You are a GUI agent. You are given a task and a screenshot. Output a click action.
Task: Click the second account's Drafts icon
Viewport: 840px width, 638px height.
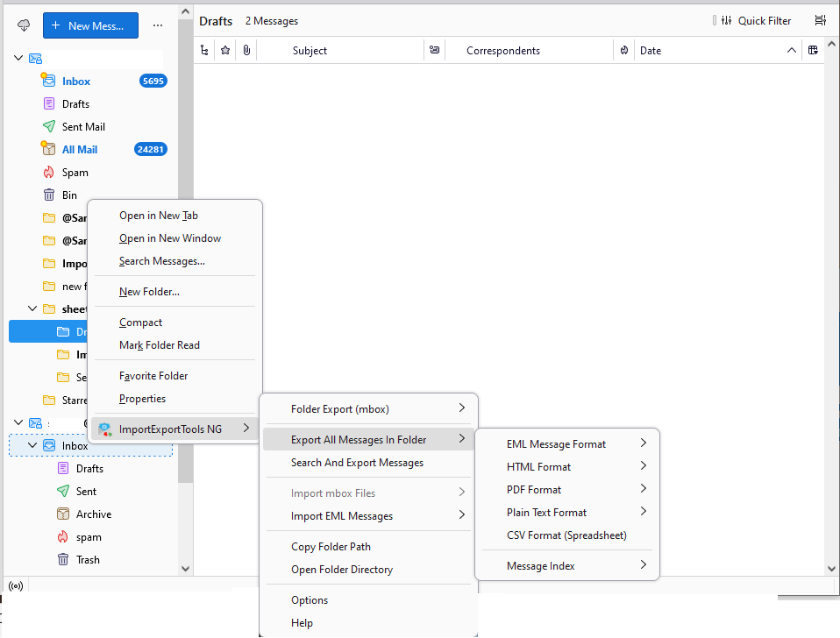pyautogui.click(x=62, y=469)
